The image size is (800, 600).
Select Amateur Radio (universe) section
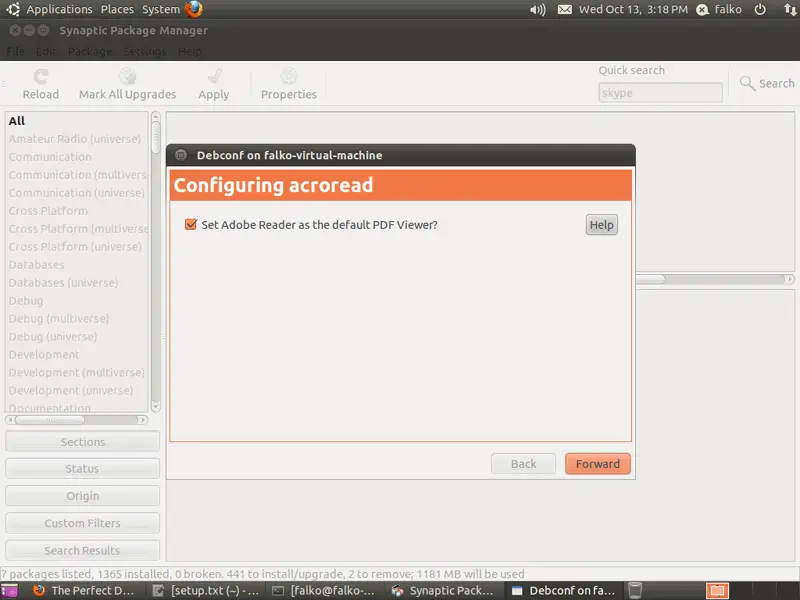pos(77,139)
